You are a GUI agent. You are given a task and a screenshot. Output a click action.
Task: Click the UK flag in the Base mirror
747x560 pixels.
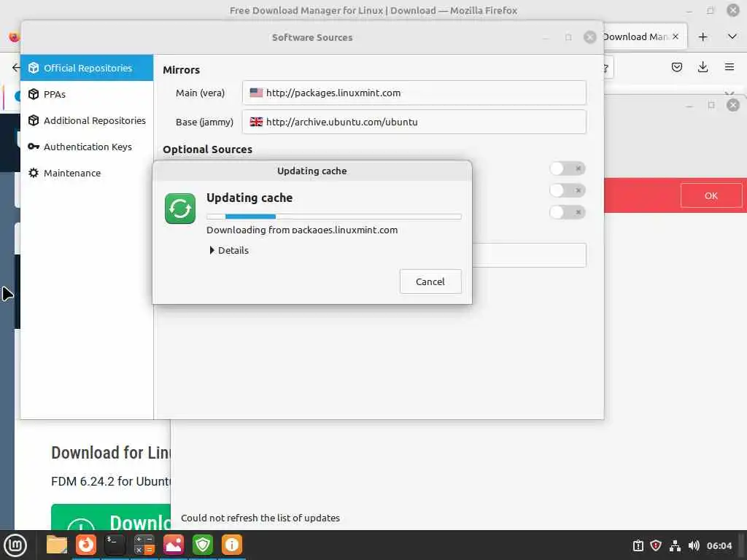coord(256,122)
